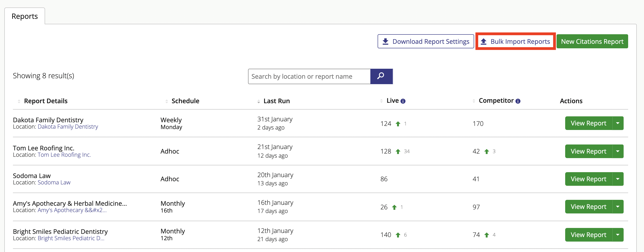Expand actions dropdown for Amy's Apothecary

click(x=618, y=206)
